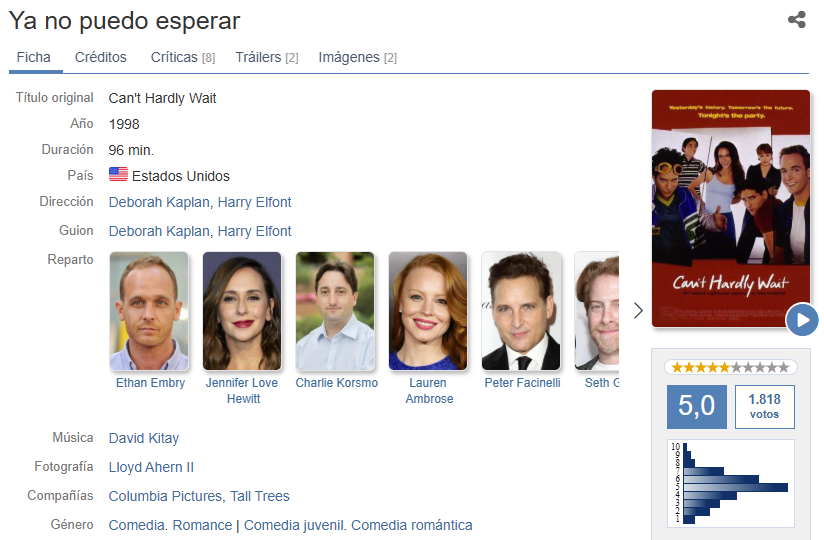The image size is (824, 540).
Task: Click the 1.818 votos box
Action: click(x=765, y=407)
